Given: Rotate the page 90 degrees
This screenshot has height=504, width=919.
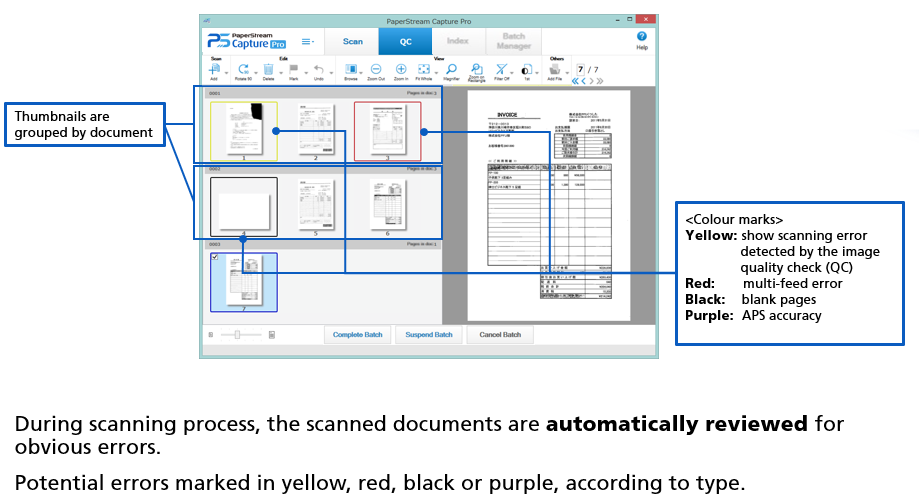Looking at the screenshot, I should click(243, 70).
